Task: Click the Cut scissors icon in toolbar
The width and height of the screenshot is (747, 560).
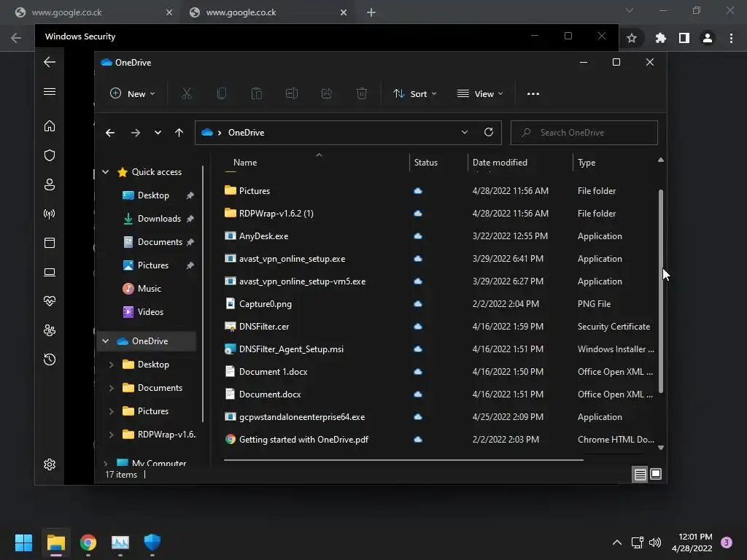Action: [x=186, y=94]
